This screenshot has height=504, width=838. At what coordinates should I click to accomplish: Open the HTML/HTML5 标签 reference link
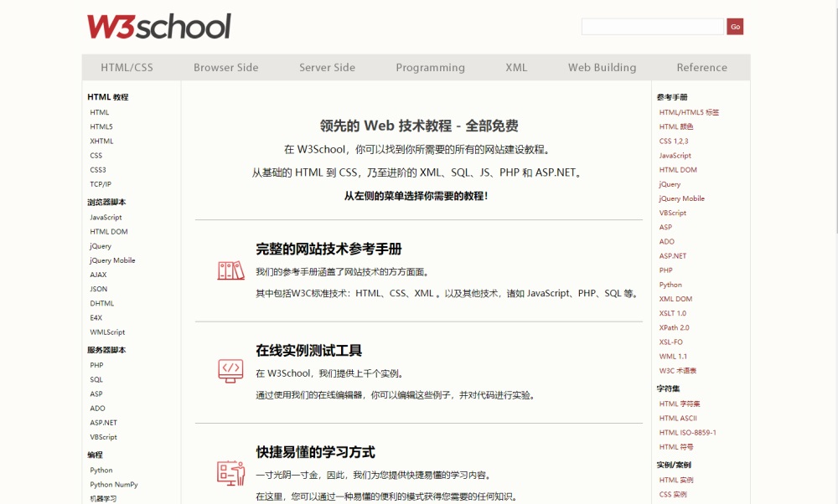(689, 112)
